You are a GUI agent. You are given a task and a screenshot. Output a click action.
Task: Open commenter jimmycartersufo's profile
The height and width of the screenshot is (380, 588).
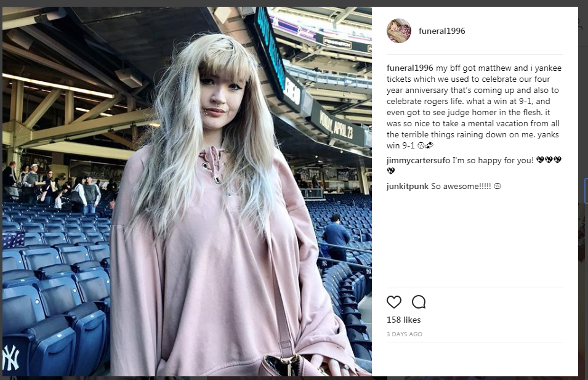418,161
